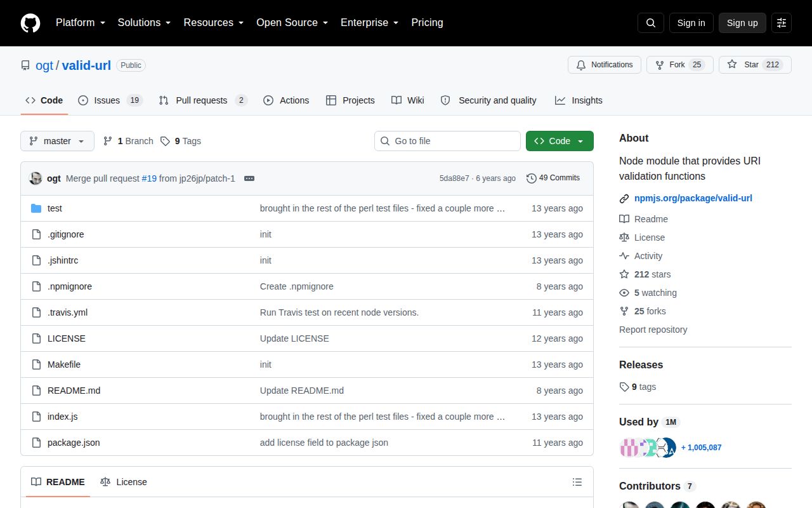
Task: Fork the repository with Fork button
Action: tap(680, 65)
